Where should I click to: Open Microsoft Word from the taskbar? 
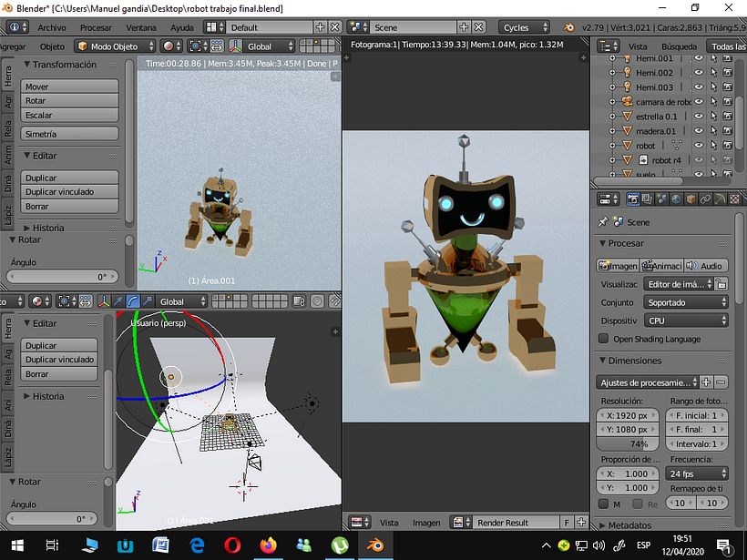(x=160, y=545)
